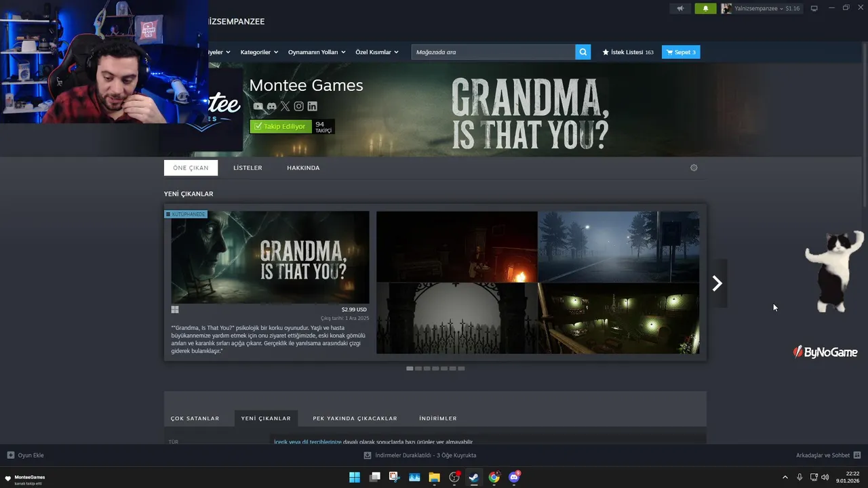Click the store page vertical scrollbar

[x=865, y=125]
